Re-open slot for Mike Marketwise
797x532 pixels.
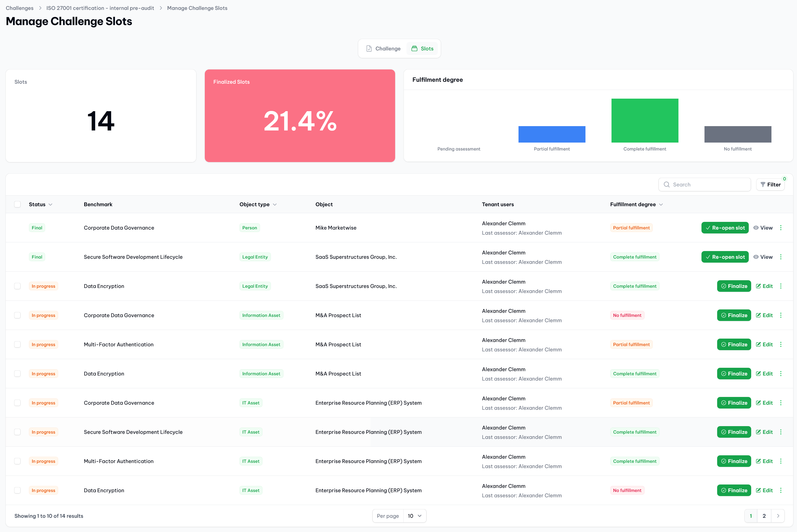coord(725,228)
